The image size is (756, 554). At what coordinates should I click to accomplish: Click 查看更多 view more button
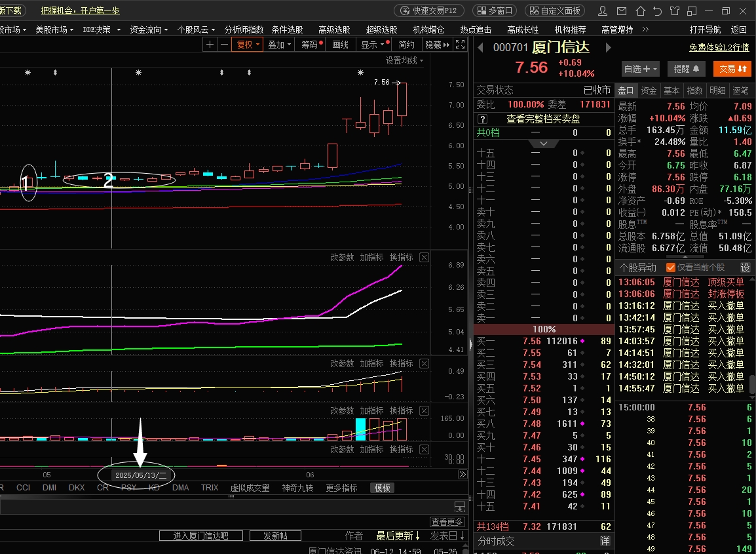pos(447,522)
